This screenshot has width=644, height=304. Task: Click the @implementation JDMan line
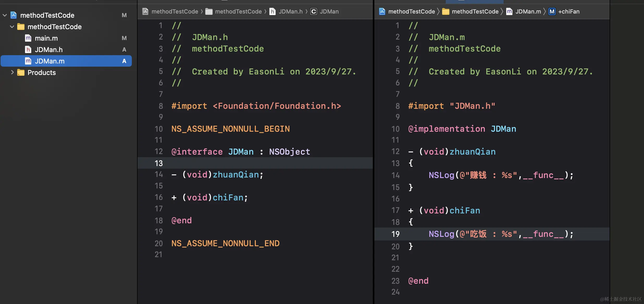pyautogui.click(x=462, y=129)
